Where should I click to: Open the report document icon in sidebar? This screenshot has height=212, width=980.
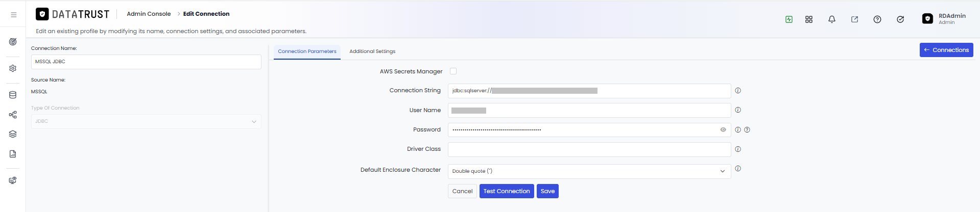point(13,154)
